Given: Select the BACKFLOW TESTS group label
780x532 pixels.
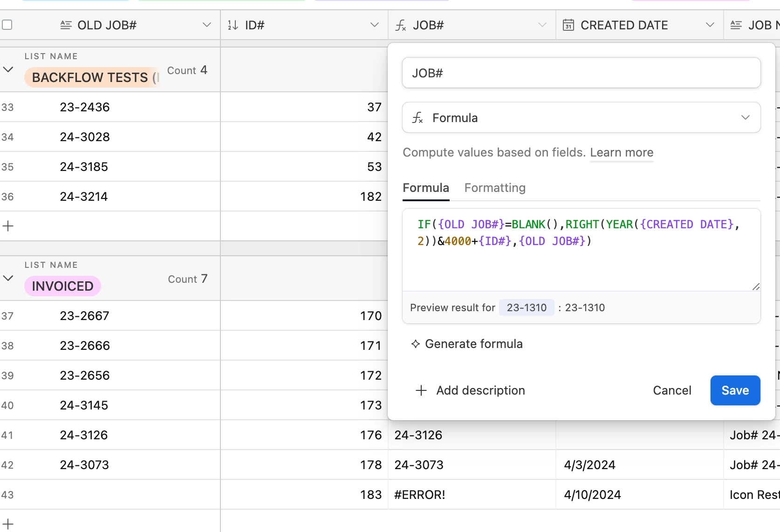Looking at the screenshot, I should coord(92,77).
